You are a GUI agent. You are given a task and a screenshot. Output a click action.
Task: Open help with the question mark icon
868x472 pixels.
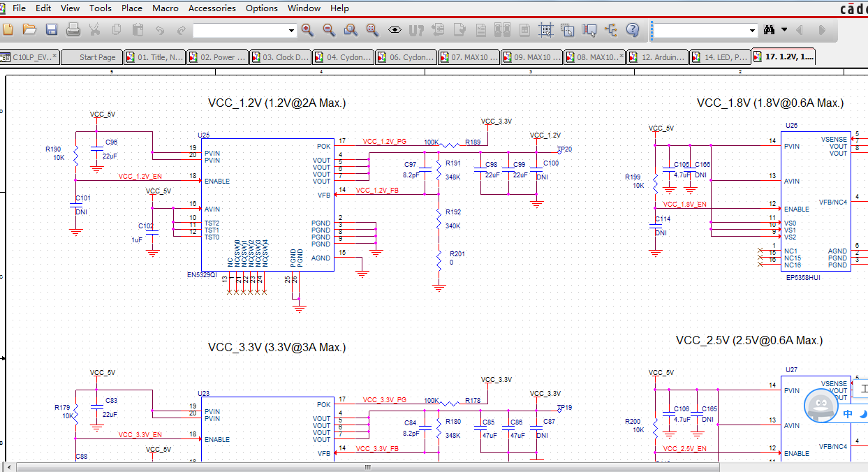(633, 30)
